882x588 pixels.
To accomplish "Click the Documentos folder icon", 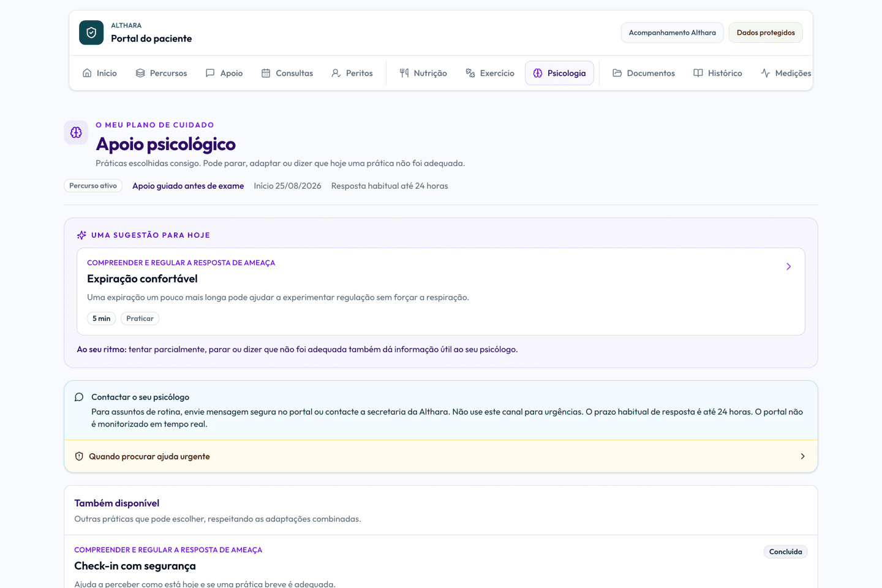I will pyautogui.click(x=617, y=73).
